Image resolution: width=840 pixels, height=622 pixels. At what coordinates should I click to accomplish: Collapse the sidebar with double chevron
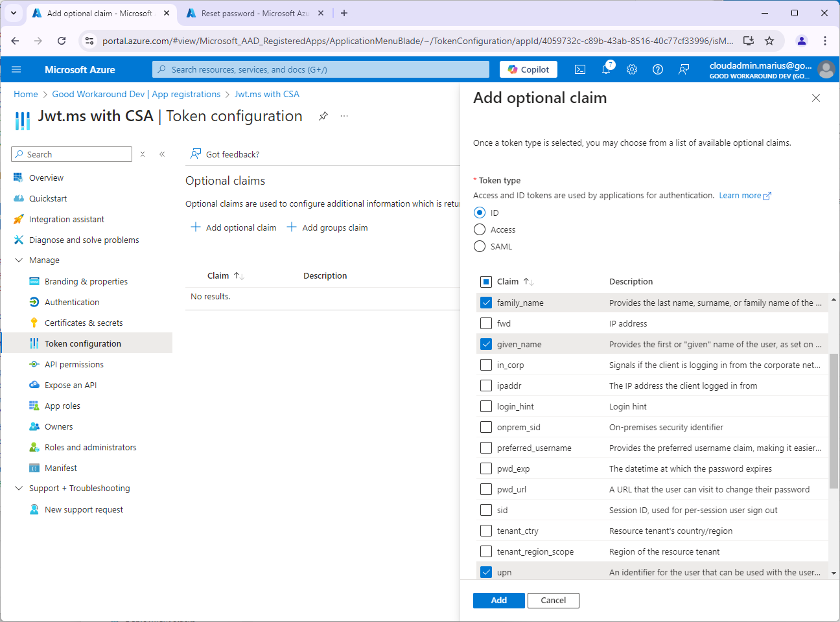(x=162, y=154)
